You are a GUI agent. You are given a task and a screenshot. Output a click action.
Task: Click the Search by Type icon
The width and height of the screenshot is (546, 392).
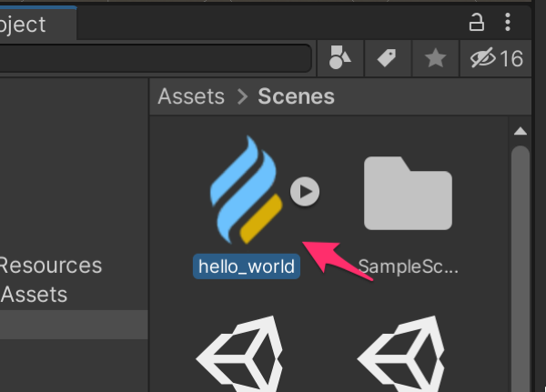pyautogui.click(x=339, y=59)
